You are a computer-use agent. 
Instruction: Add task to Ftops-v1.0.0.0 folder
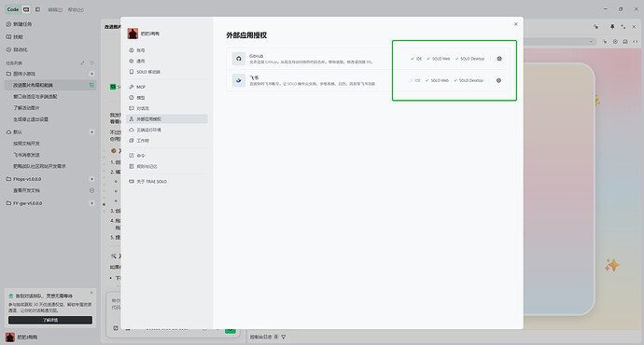coord(91,179)
